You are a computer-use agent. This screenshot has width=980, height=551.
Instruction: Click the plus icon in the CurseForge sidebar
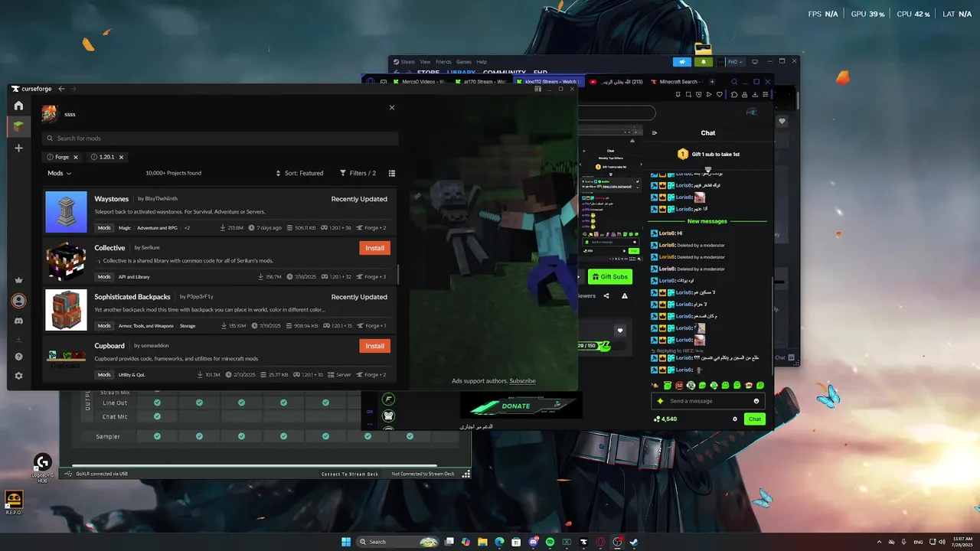18,148
